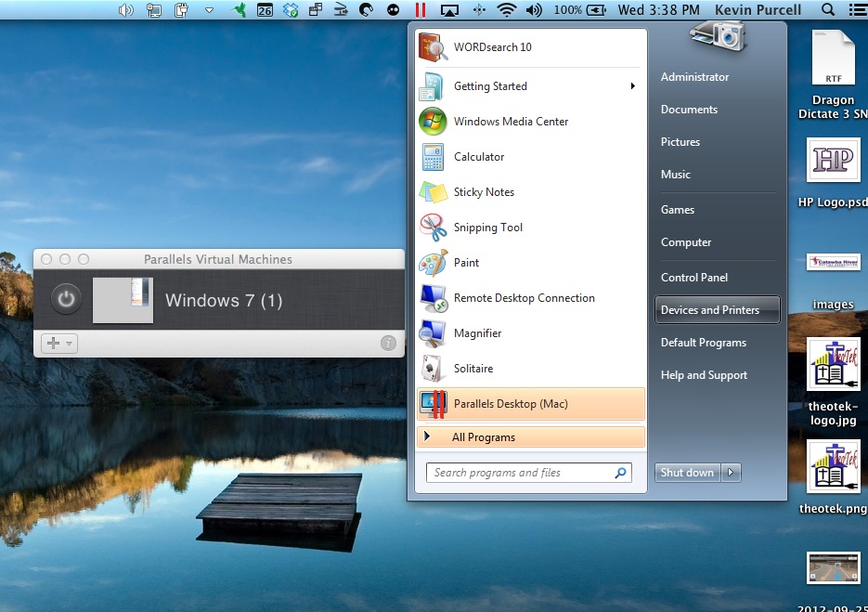Open the add VM plus dropdown

[59, 344]
